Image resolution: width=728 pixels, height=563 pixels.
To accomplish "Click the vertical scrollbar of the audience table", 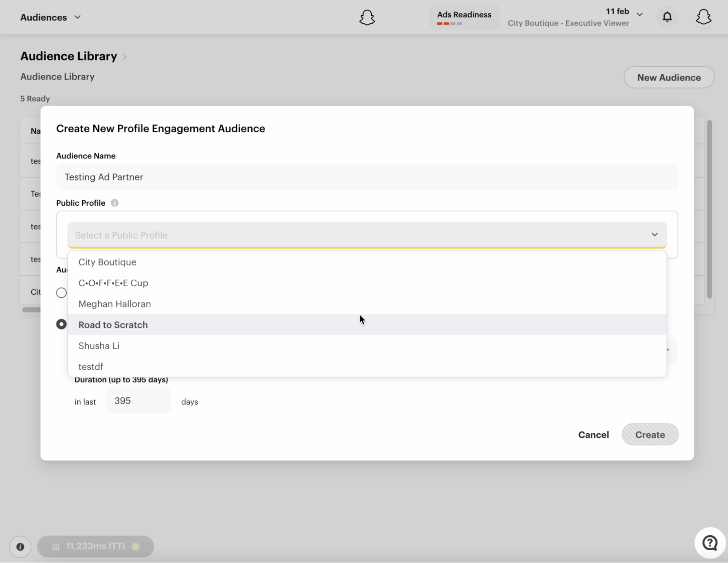I will [x=709, y=209].
